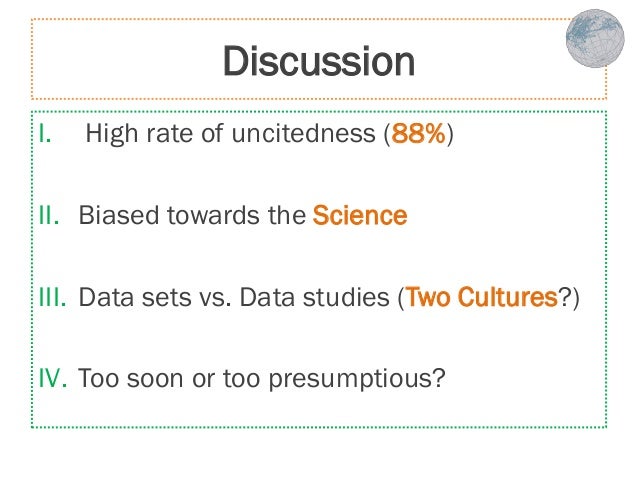Click empty space left of "Discussion" in title box
The image size is (638, 479).
[120, 62]
